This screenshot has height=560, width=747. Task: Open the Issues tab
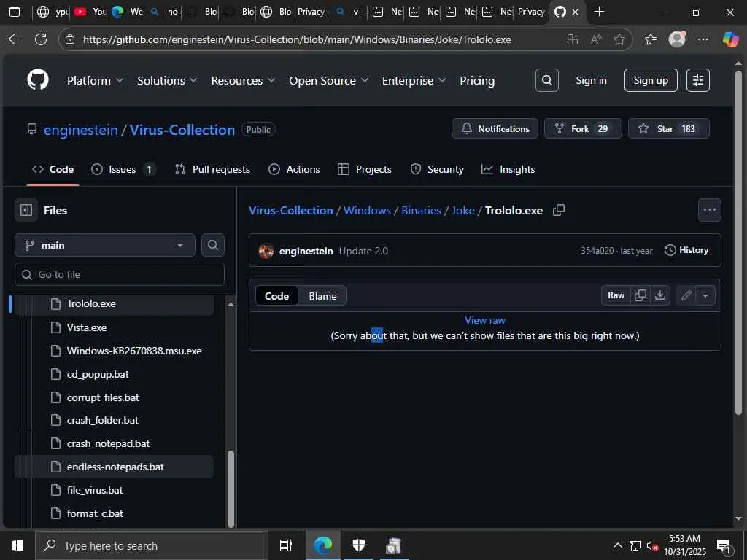click(x=123, y=169)
